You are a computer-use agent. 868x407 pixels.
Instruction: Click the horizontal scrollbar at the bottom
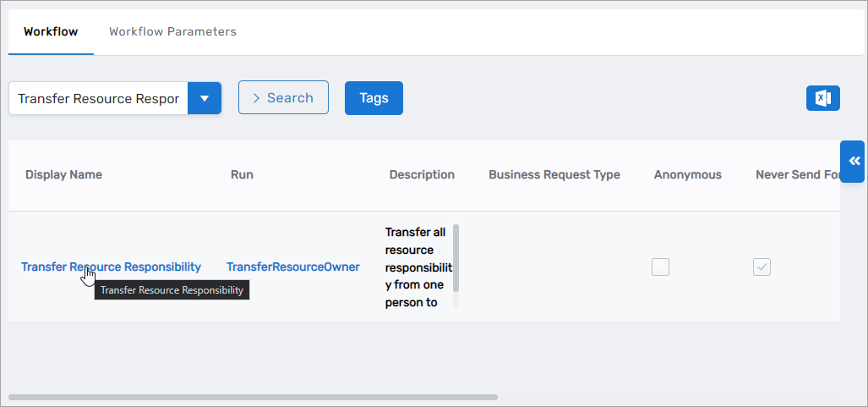[x=254, y=396]
